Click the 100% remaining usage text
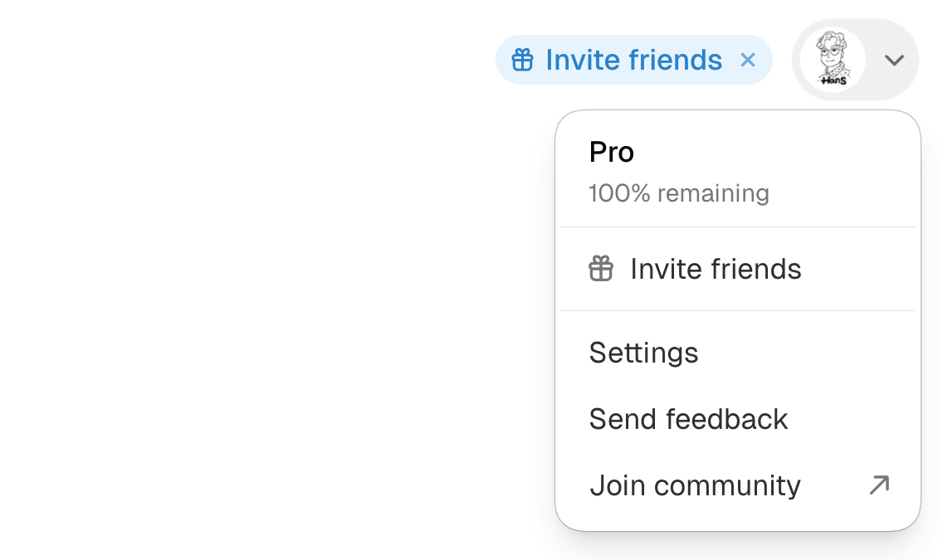 point(679,193)
